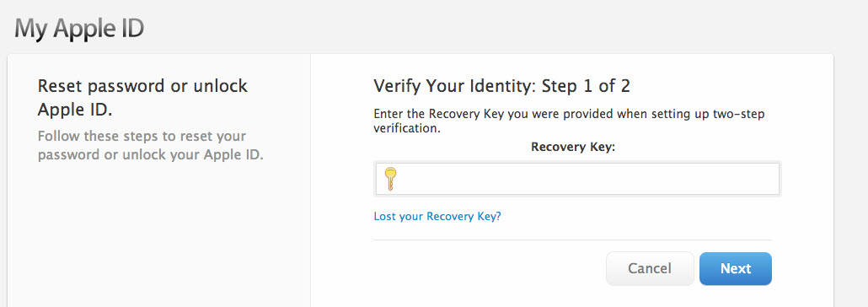This screenshot has height=307, width=868.
Task: Continue with the blue Next button
Action: coord(735,269)
